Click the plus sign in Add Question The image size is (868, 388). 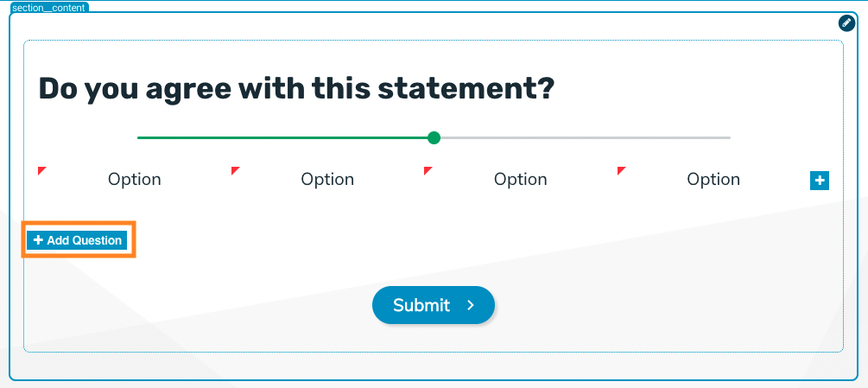pos(38,240)
